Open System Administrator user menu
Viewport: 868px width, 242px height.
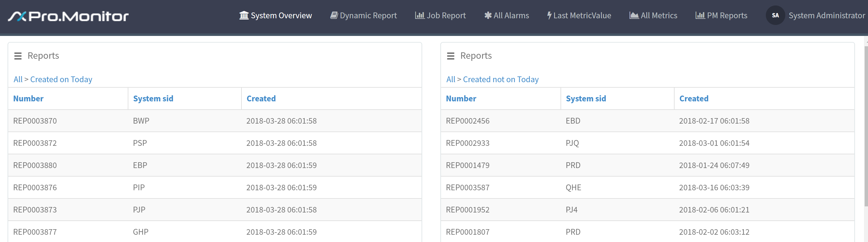pyautogui.click(x=826, y=16)
